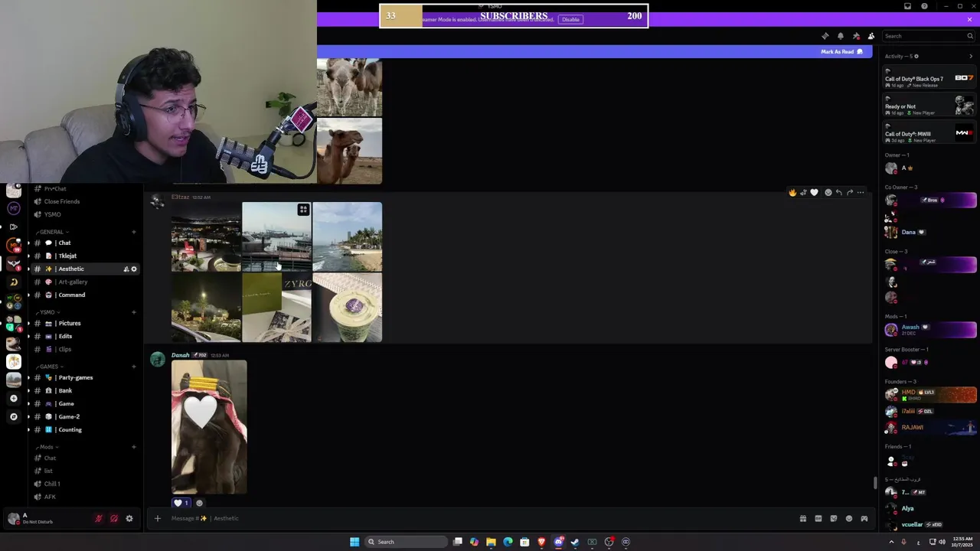Collapse the GAMES category
The width and height of the screenshot is (980, 551).
50,367
